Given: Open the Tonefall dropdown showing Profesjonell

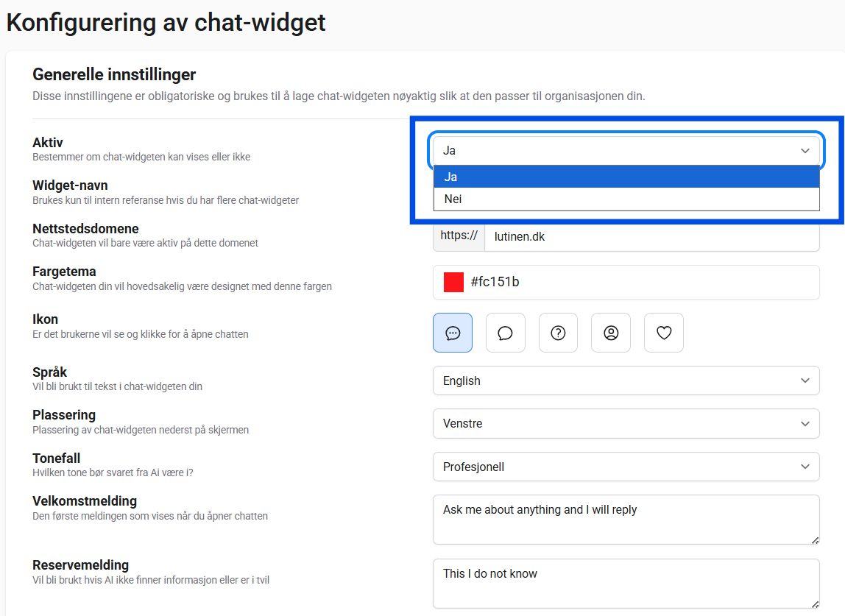Looking at the screenshot, I should 626,467.
